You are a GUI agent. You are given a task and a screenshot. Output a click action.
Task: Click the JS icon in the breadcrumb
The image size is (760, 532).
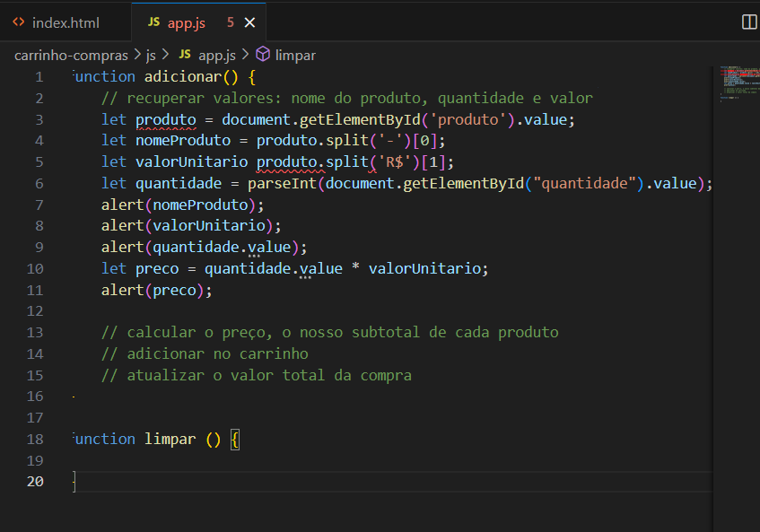[185, 54]
